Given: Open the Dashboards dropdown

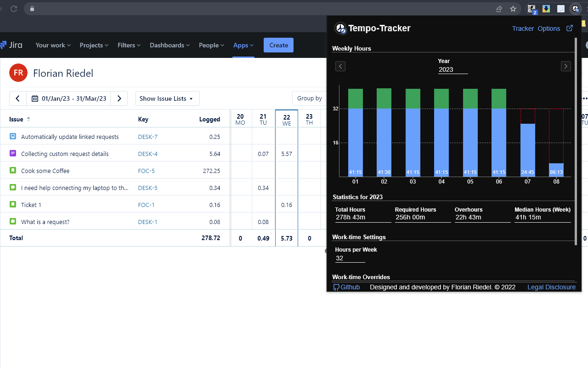Looking at the screenshot, I should point(170,45).
